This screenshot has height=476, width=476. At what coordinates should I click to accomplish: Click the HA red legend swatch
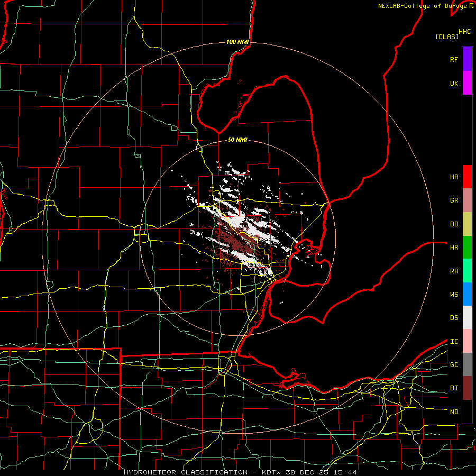467,177
